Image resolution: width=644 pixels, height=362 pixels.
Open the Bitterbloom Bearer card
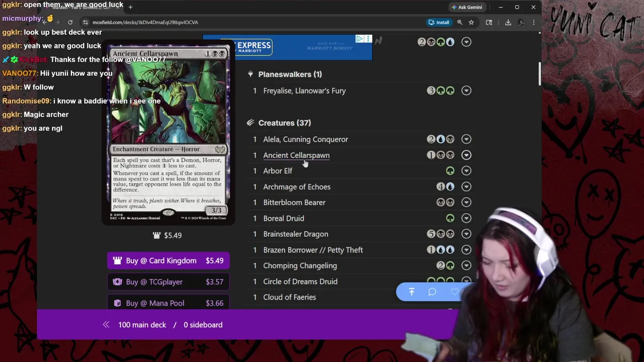coord(294,202)
